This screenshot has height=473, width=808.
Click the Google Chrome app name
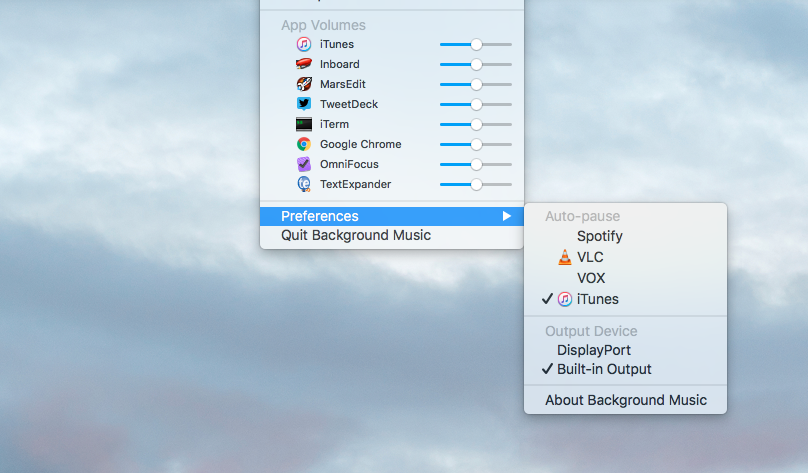(360, 144)
